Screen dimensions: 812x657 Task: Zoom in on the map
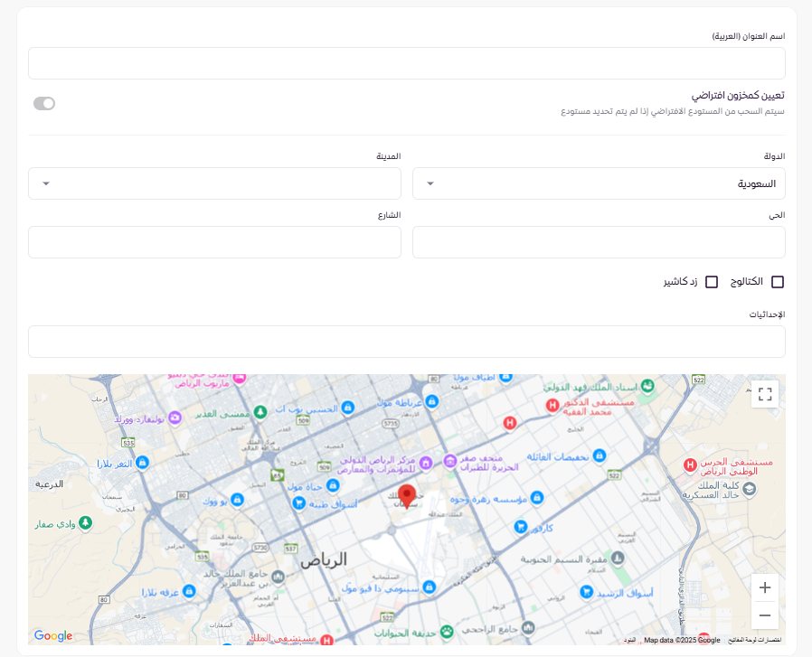coord(764,587)
